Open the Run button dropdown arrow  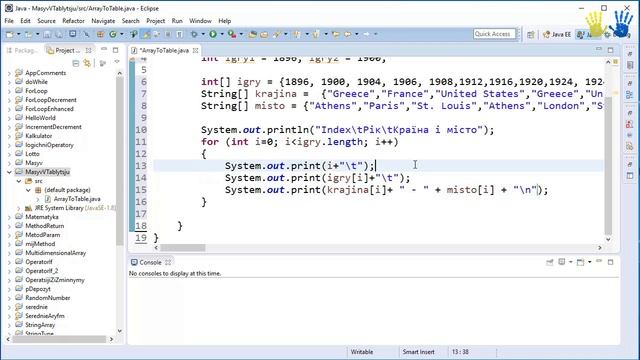(x=222, y=34)
